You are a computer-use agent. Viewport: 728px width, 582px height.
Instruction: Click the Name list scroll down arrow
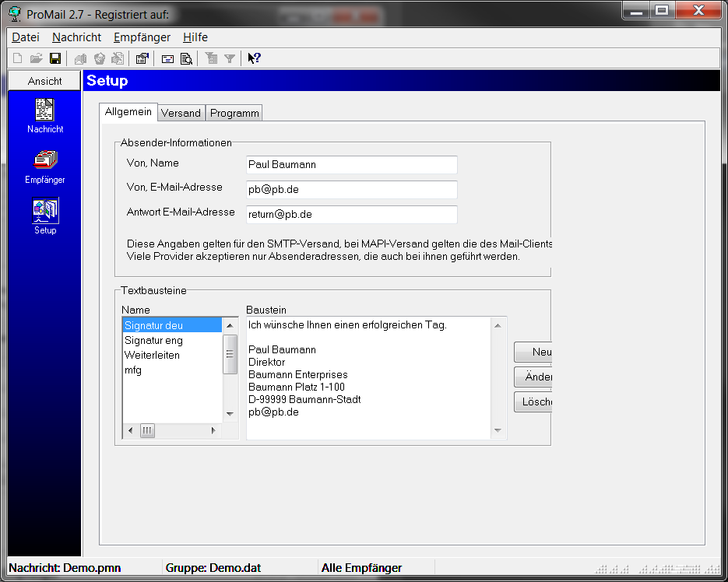(x=230, y=414)
